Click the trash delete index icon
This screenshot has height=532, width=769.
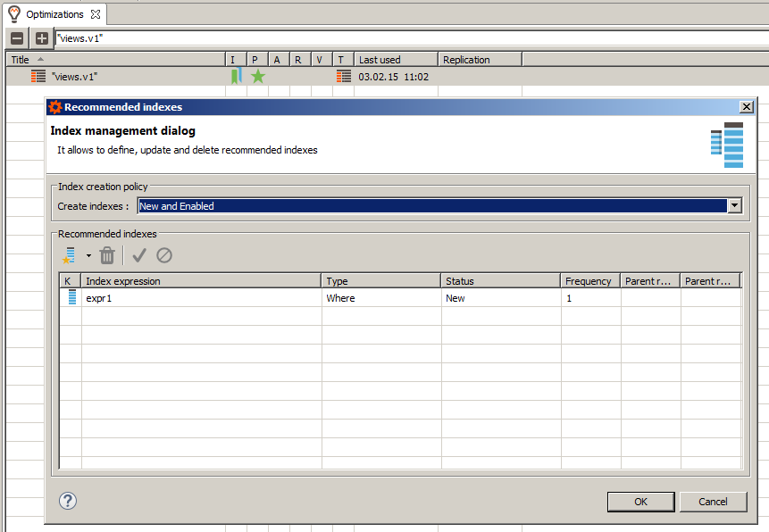click(107, 256)
